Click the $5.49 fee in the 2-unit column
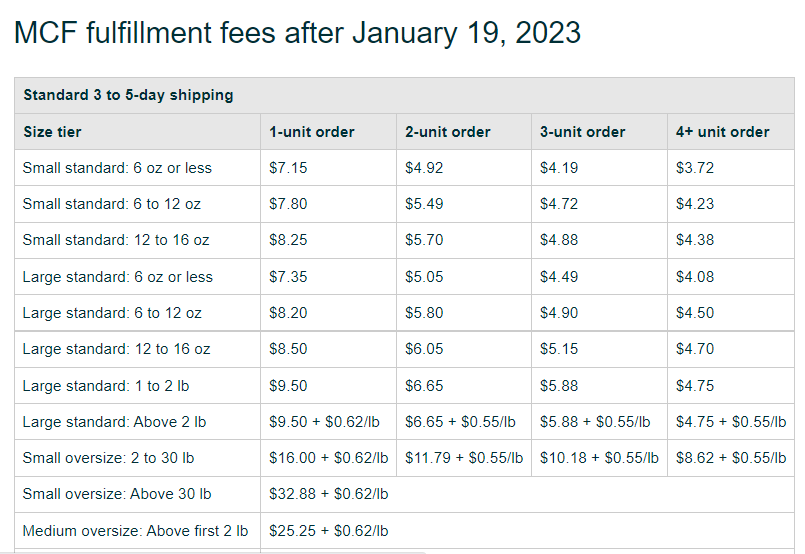Screen dimensions: 805x554 point(424,204)
